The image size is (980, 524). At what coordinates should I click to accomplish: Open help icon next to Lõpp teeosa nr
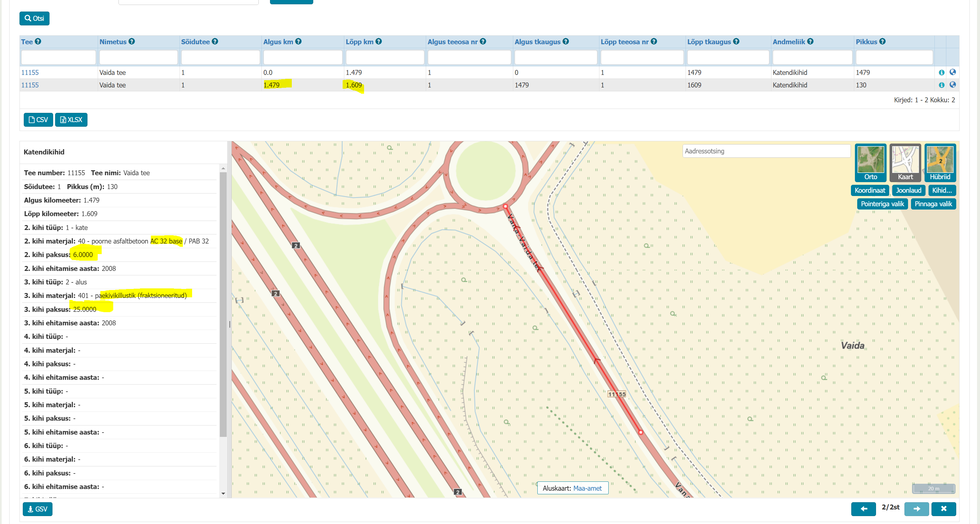coord(654,42)
